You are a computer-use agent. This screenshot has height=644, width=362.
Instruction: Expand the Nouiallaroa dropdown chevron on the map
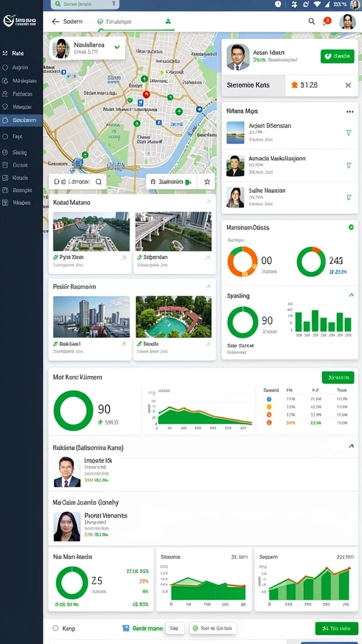pos(117,47)
